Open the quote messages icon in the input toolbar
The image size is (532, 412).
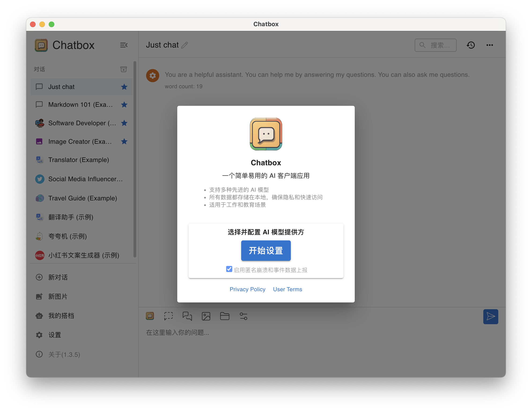point(187,316)
